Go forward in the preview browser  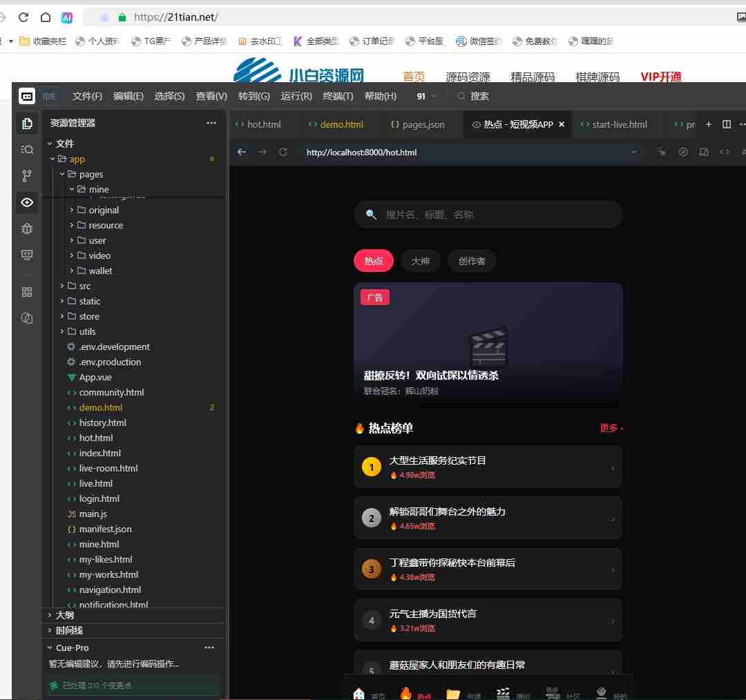[262, 152]
